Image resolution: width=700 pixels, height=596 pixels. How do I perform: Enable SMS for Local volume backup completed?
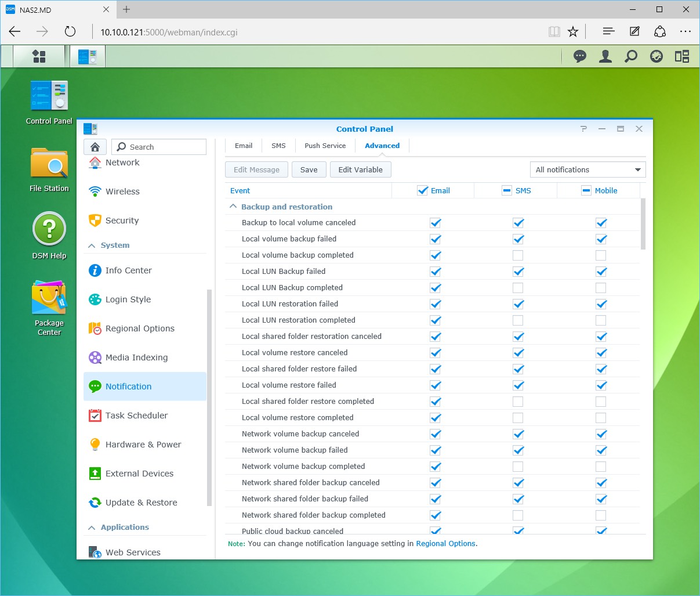[x=518, y=255]
